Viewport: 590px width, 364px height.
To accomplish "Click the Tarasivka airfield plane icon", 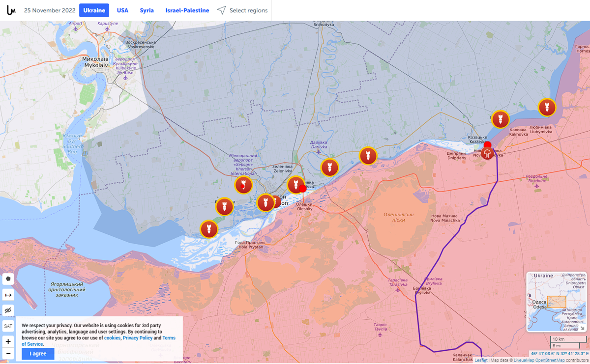I will click(398, 290).
